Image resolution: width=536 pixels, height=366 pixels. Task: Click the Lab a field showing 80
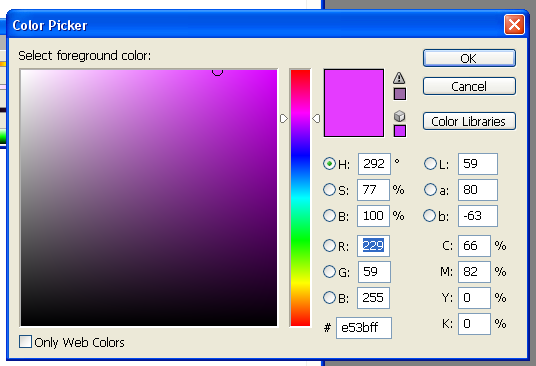(x=478, y=190)
